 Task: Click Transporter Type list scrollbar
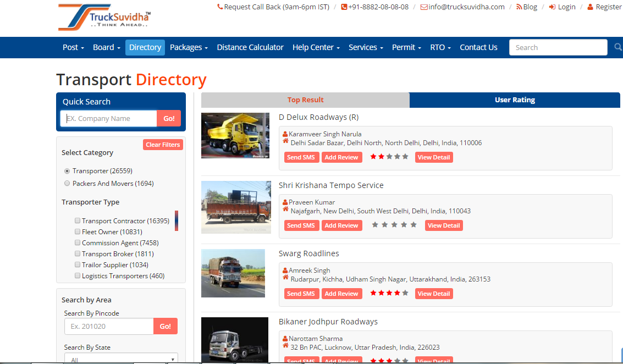click(x=177, y=220)
